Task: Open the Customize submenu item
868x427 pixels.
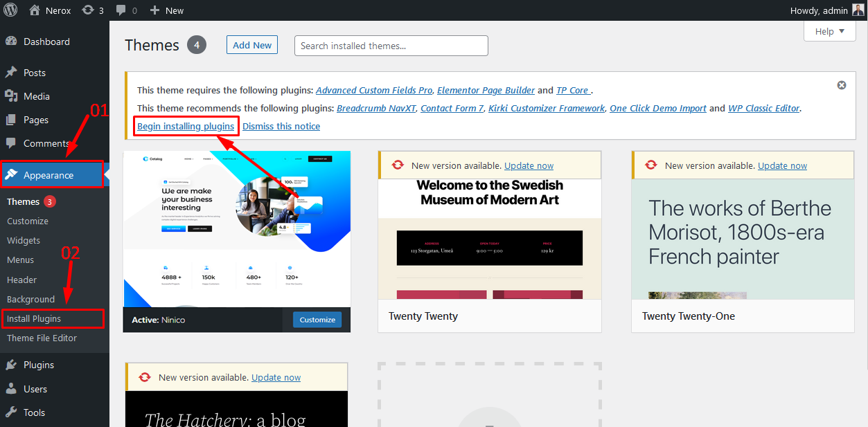Action: tap(28, 221)
